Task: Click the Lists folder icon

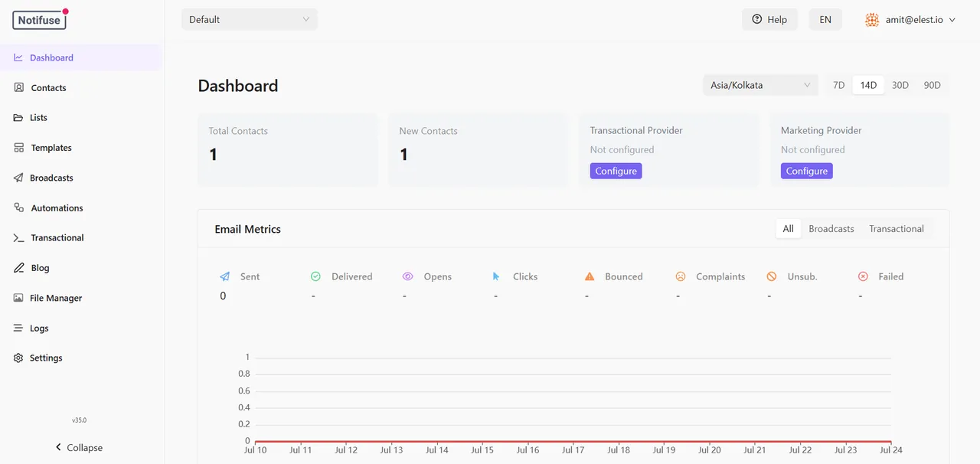Action: click(x=18, y=118)
